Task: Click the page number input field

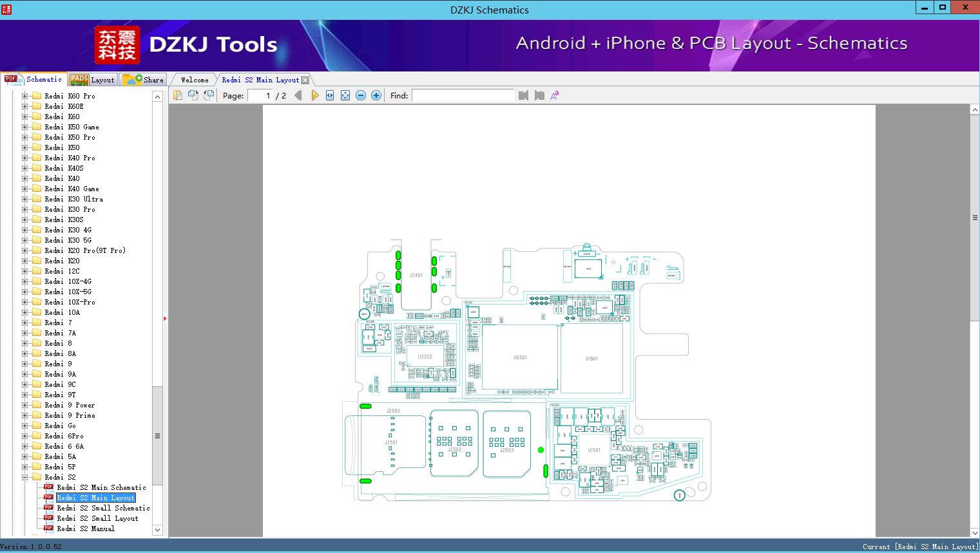Action: point(260,95)
